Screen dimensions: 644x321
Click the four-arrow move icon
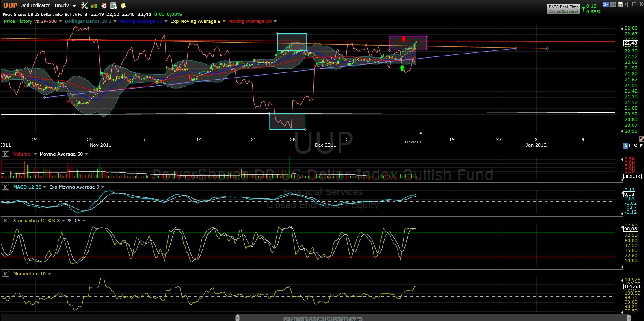pos(627,4)
